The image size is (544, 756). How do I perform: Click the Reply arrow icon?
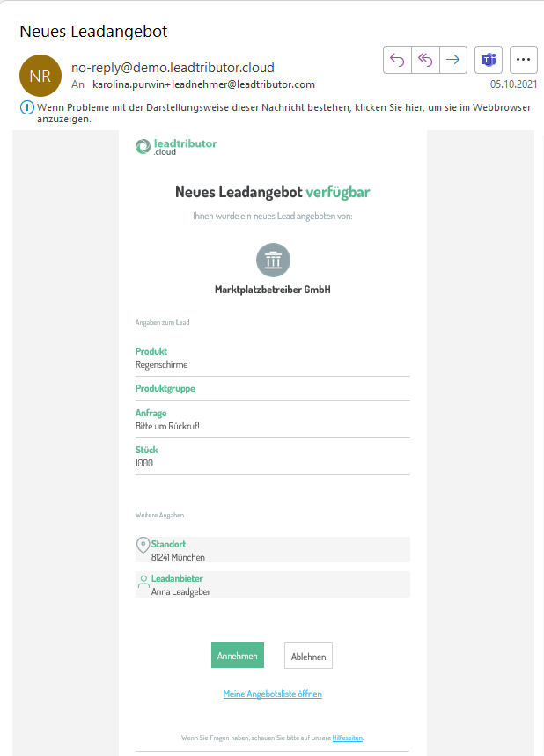pyautogui.click(x=397, y=60)
